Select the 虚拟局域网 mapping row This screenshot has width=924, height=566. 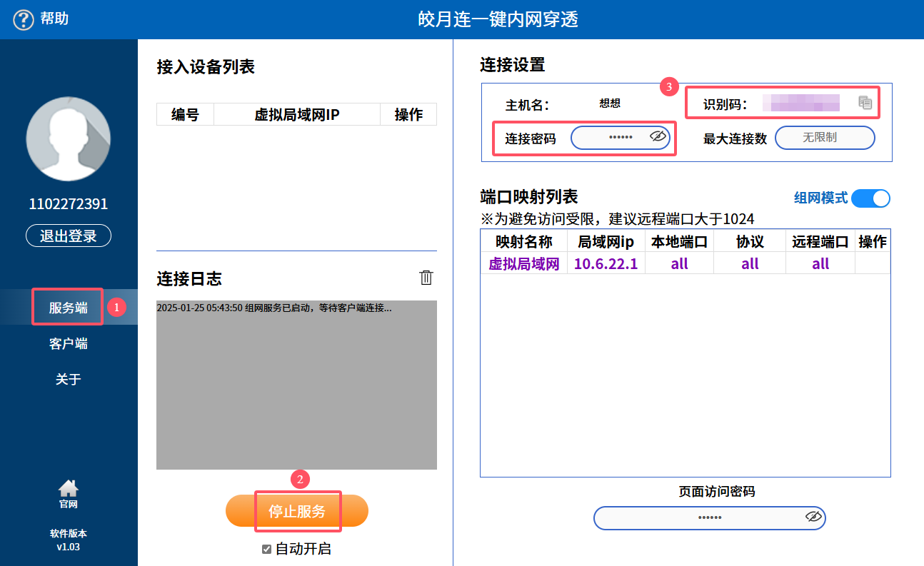[x=686, y=263]
